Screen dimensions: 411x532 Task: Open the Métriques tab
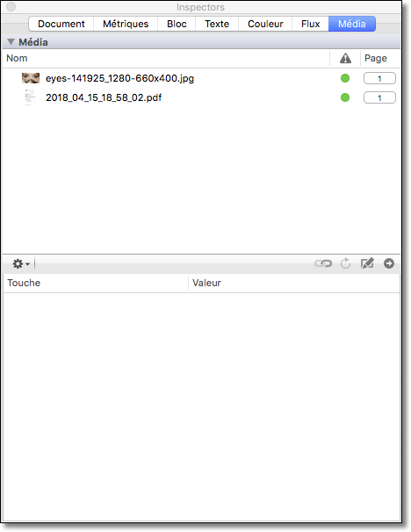(x=126, y=24)
